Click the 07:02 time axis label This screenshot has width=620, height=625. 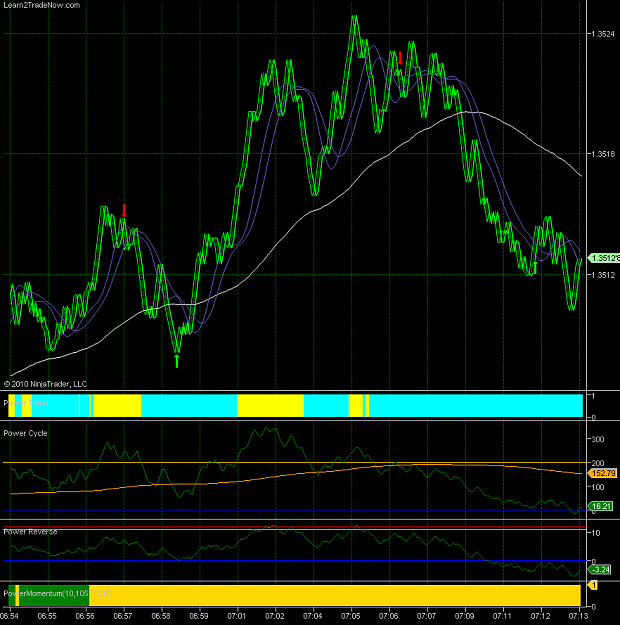click(x=274, y=616)
